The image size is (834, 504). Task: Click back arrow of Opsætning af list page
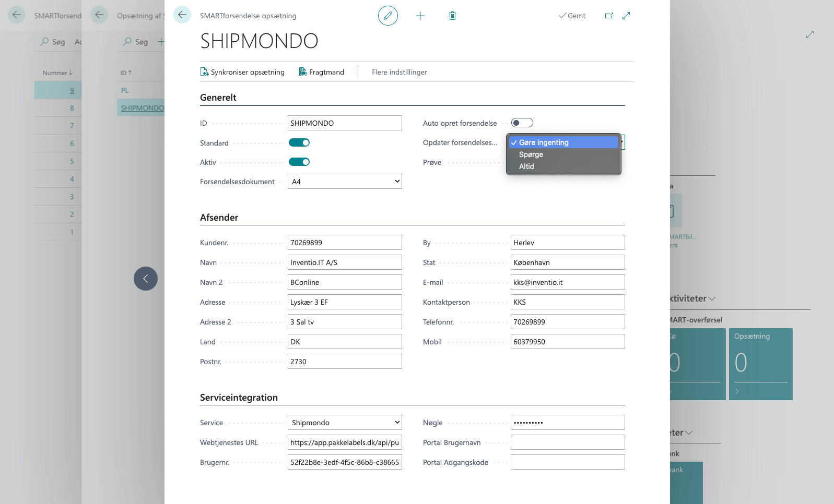(x=99, y=15)
